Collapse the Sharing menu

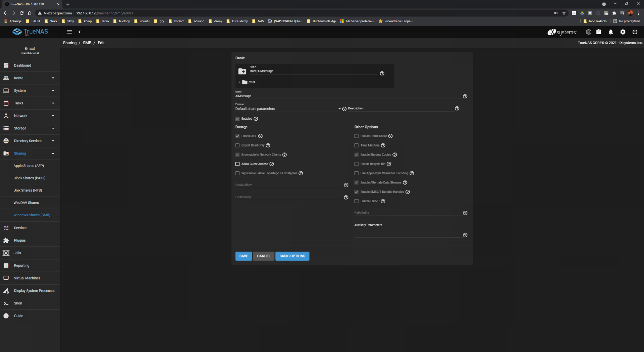coord(30,154)
